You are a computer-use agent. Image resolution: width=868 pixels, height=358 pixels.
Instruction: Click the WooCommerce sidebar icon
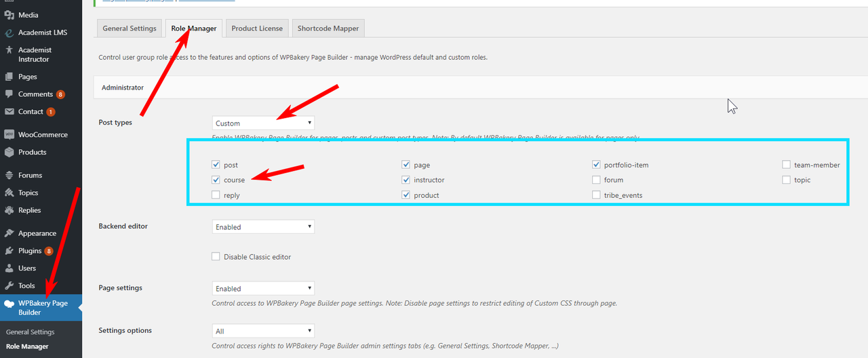coord(9,135)
